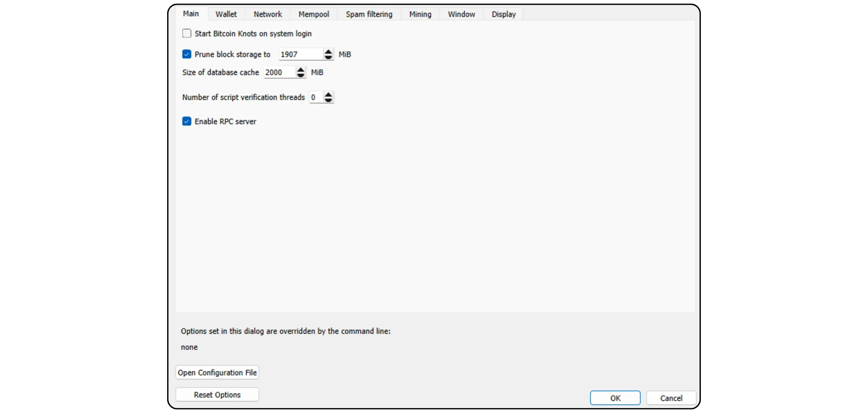Screen dimensions: 868x413
Task: Switch to the Wallet tab
Action: tap(226, 14)
